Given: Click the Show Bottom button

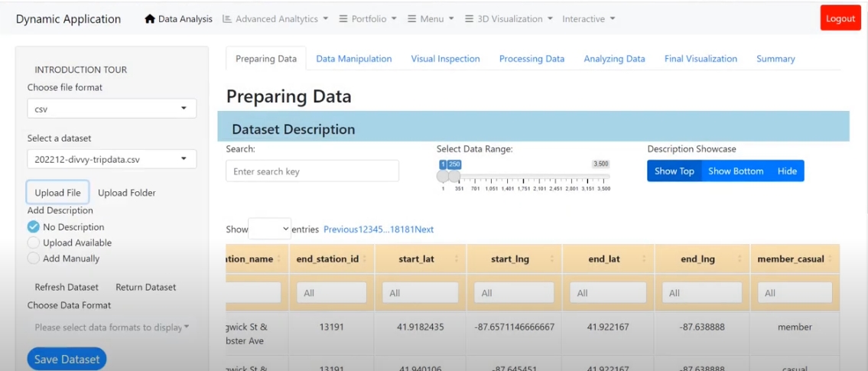Looking at the screenshot, I should [736, 171].
